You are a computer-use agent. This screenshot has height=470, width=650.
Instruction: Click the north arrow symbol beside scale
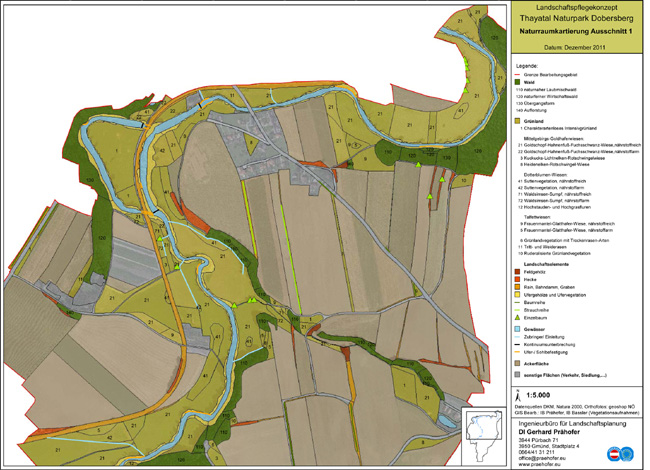517,396
